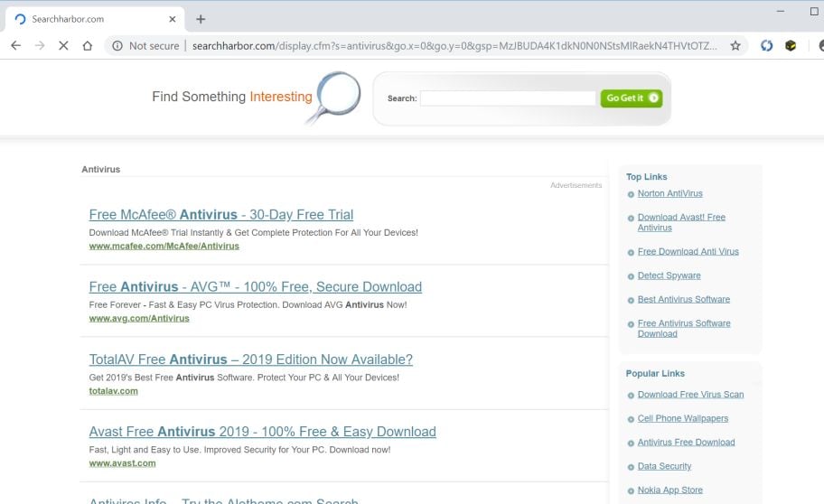
Task: Close the Searchharbor.com tab
Action: [173, 20]
